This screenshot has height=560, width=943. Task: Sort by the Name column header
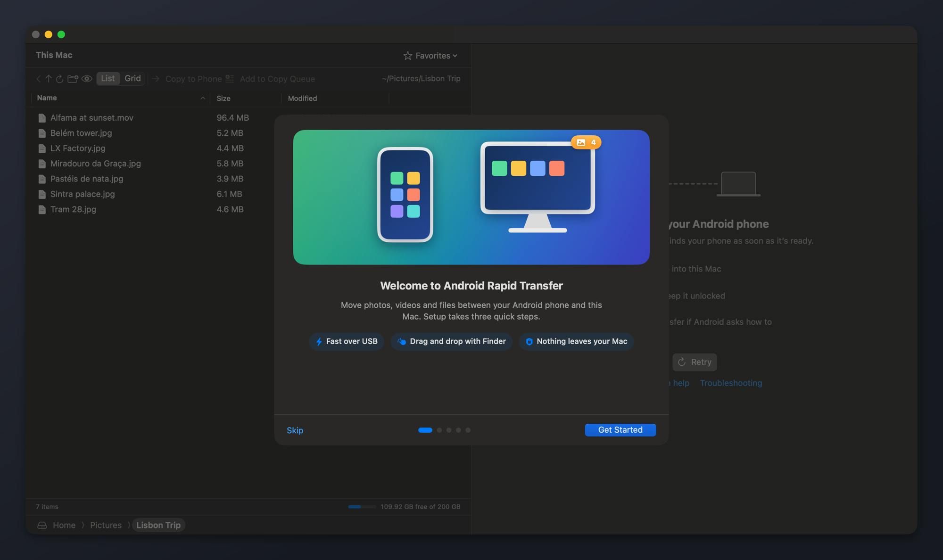(120, 98)
